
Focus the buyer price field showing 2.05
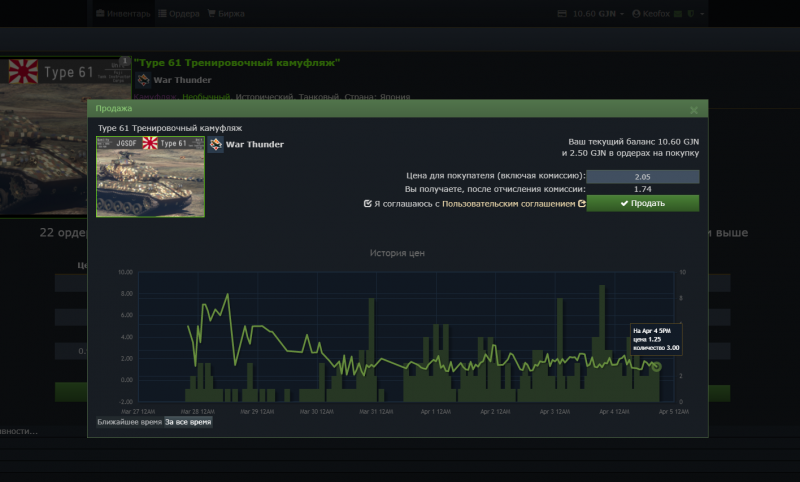643,176
